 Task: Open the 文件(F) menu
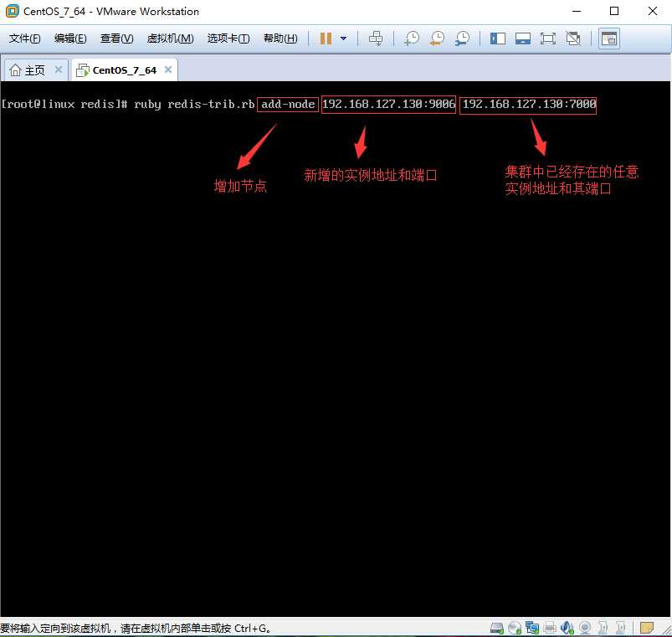(x=25, y=39)
